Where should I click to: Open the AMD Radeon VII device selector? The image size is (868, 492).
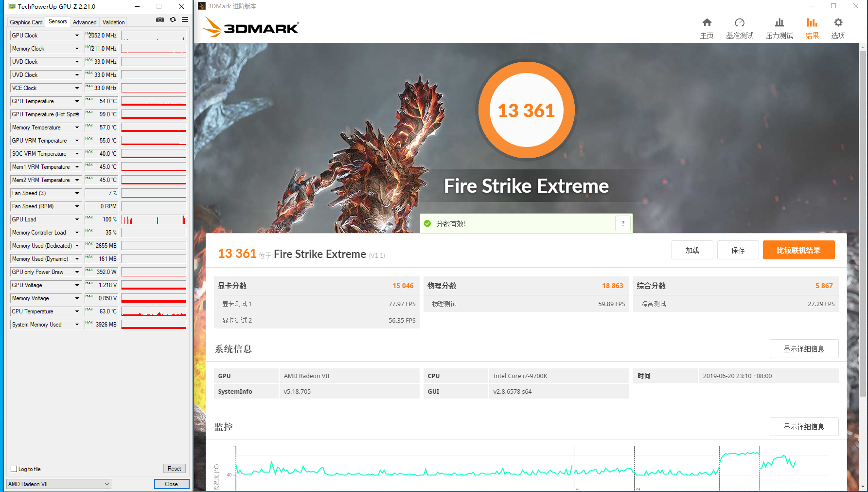59,484
